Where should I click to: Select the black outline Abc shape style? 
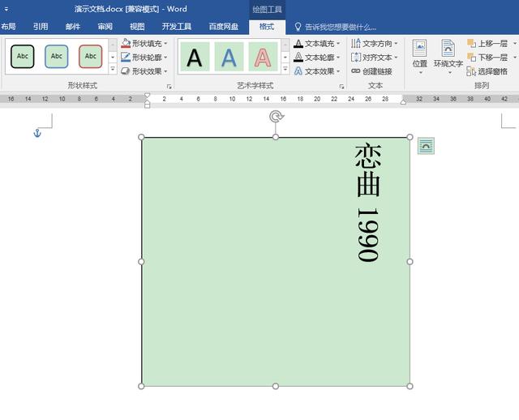23,57
